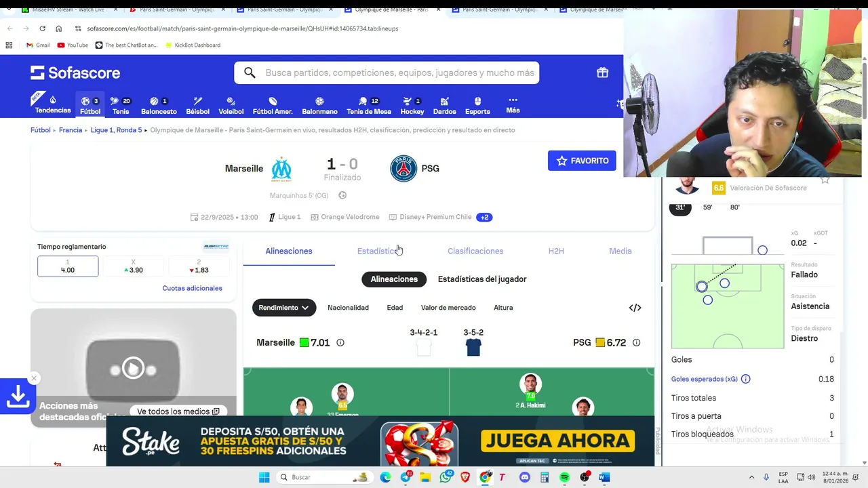Go to the Balonmano section
This screenshot has height=488, width=868.
tap(319, 105)
